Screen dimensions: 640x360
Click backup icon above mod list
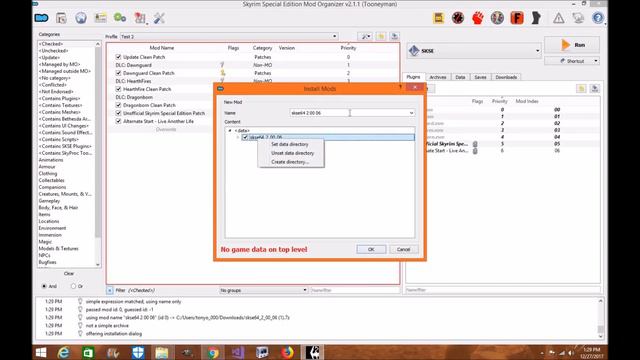(x=394, y=36)
